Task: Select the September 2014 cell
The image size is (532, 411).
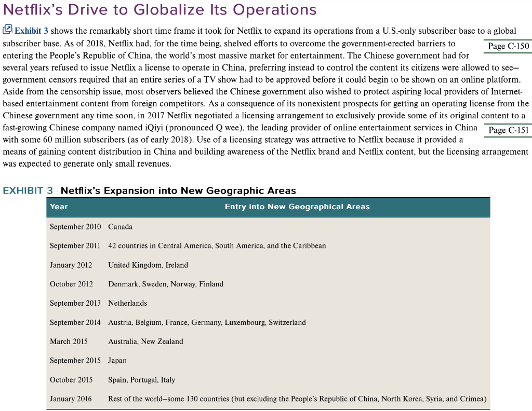Action: pos(75,322)
